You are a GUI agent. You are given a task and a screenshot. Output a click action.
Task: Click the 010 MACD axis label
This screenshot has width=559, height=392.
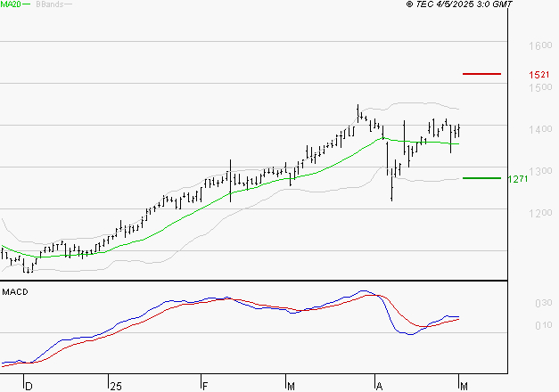pos(544,325)
